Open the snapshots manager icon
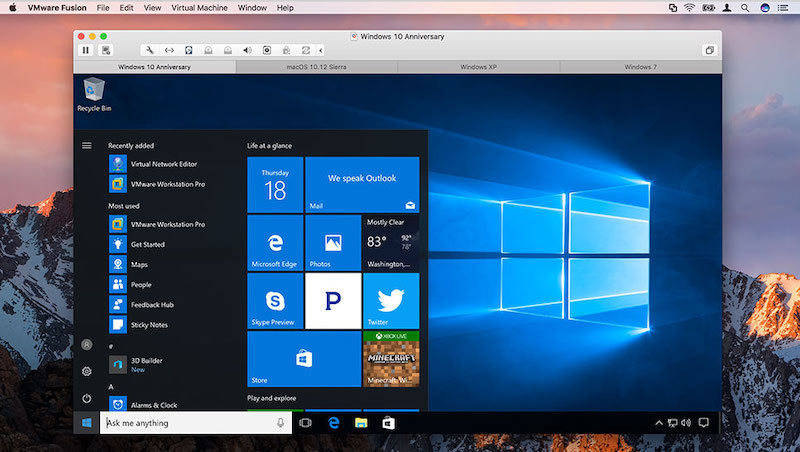Viewport: 800px width, 452px height. [106, 50]
